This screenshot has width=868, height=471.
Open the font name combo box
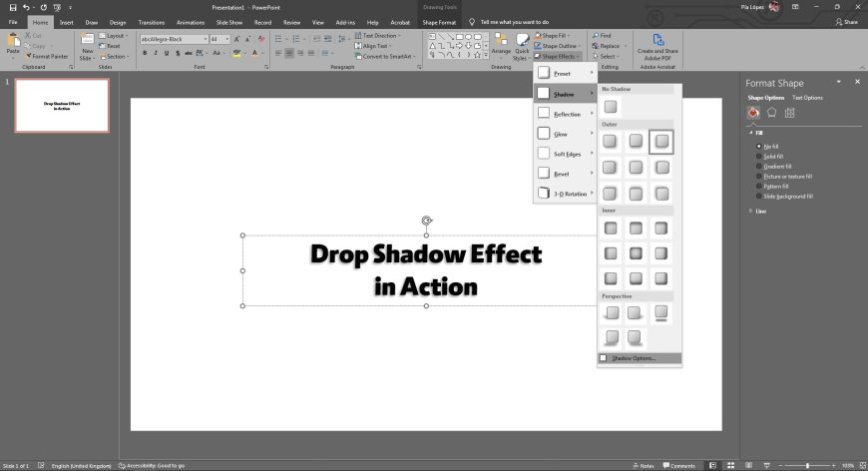point(174,39)
